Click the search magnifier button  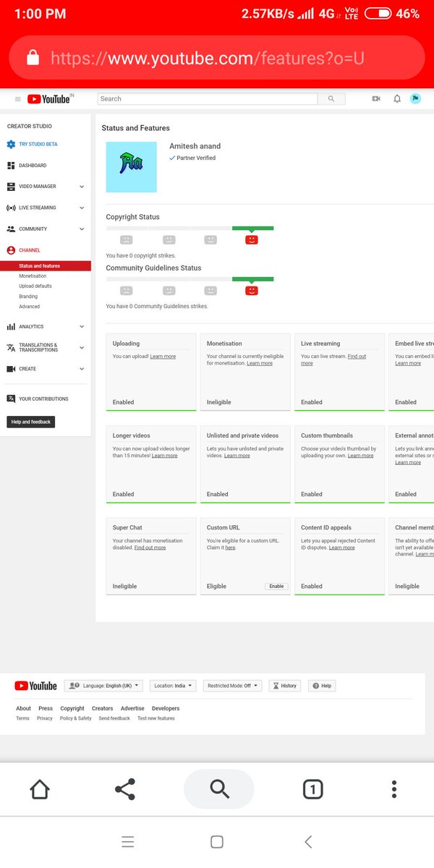pos(331,99)
